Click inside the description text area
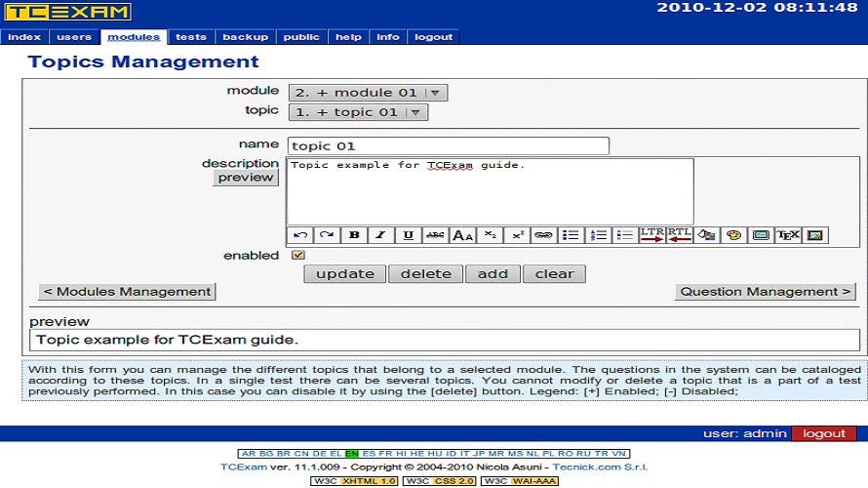Image resolution: width=868 pixels, height=488 pixels. point(490,191)
